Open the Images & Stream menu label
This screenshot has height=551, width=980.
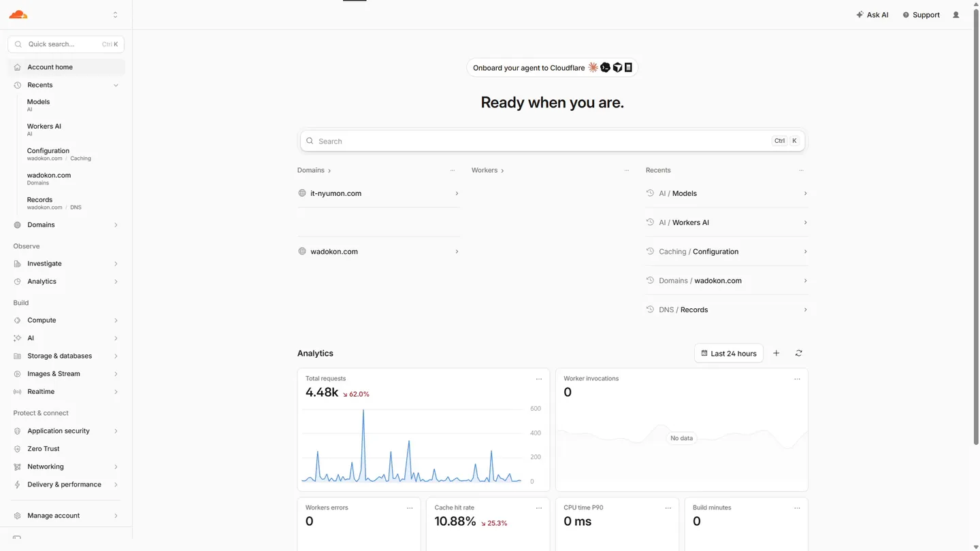[54, 374]
